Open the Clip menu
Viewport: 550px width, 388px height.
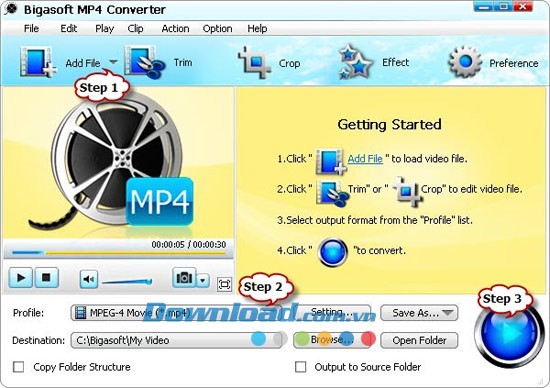(x=135, y=28)
